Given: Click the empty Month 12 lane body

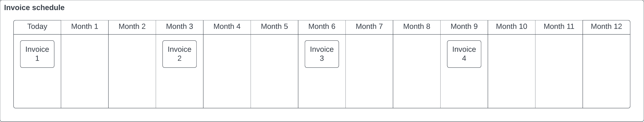Looking at the screenshot, I should (x=606, y=71).
